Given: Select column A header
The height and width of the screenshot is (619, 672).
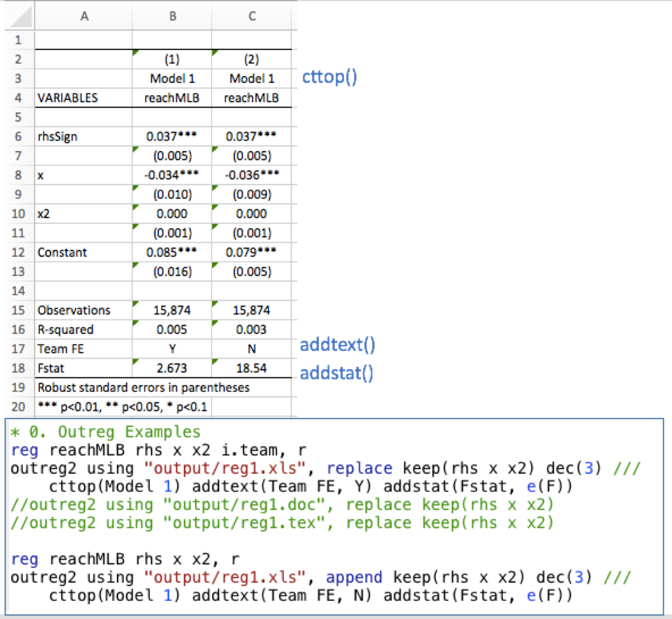Looking at the screenshot, I should click(x=84, y=16).
